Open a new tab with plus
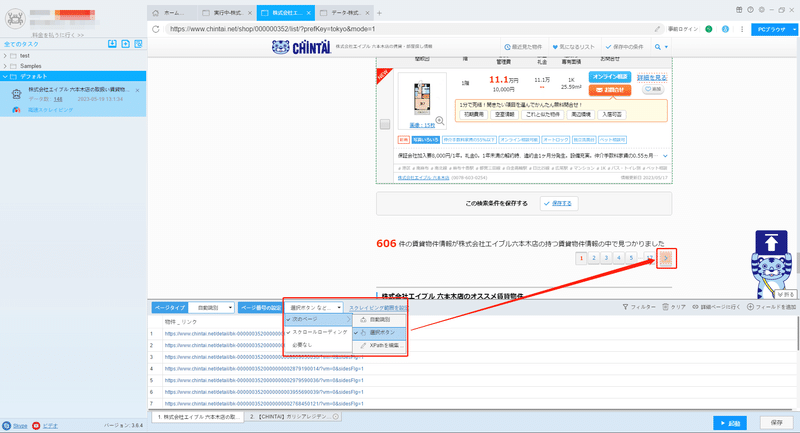 click(x=379, y=13)
